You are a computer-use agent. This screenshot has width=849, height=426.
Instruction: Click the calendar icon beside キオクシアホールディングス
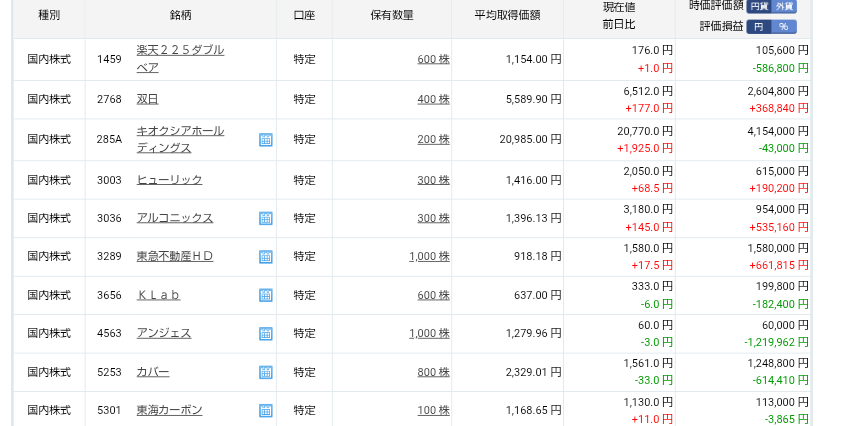point(265,140)
